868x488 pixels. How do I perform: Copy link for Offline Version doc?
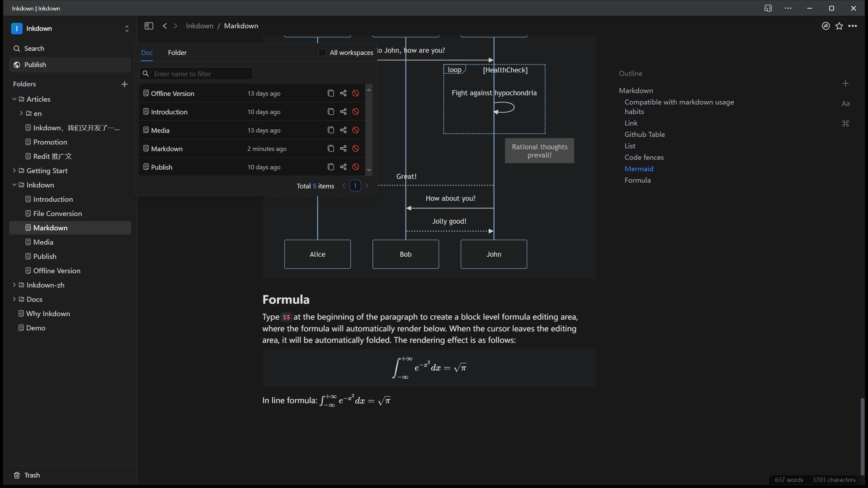pos(331,93)
